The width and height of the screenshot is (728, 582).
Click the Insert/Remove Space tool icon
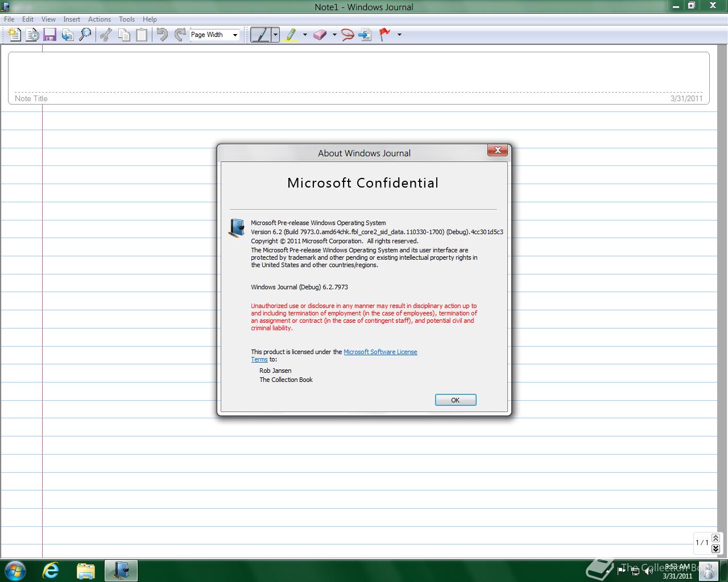click(365, 35)
